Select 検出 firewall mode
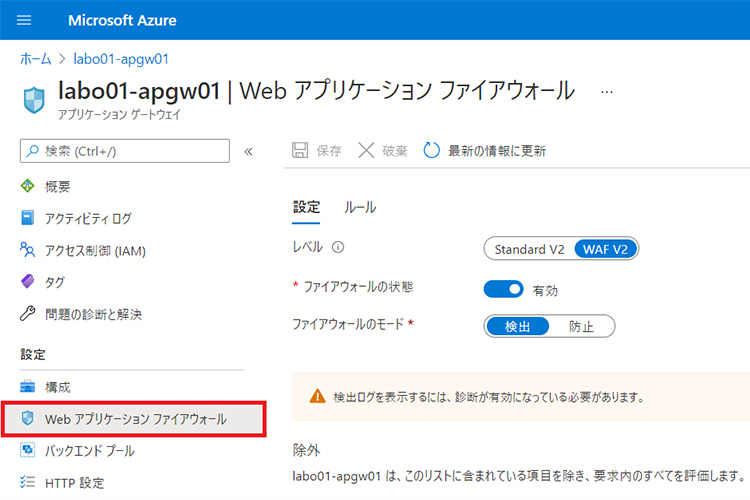Screen dimensions: 750x500 pos(517,326)
